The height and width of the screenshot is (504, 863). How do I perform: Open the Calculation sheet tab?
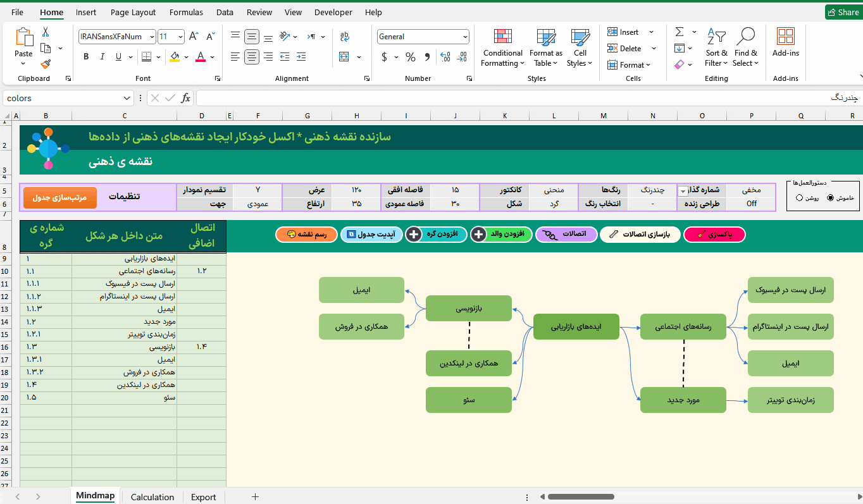152,497
